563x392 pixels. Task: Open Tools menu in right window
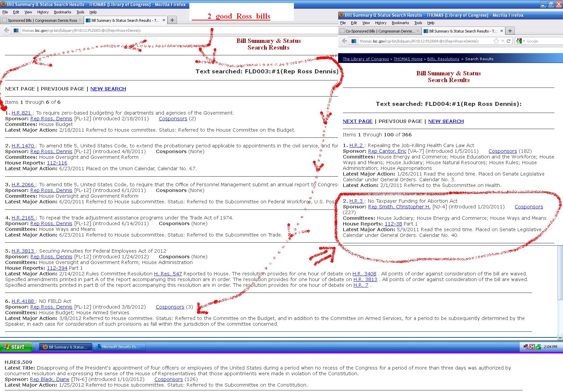tap(418, 23)
